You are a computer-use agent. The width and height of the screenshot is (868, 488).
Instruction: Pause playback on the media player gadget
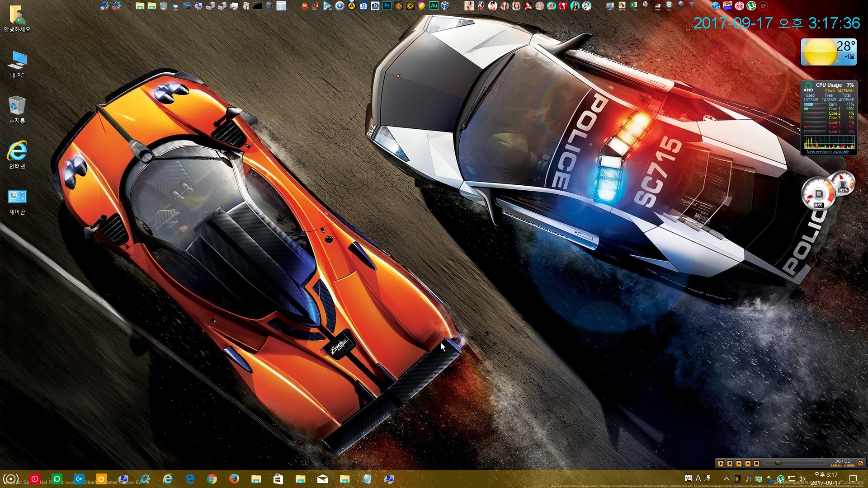pyautogui.click(x=730, y=463)
